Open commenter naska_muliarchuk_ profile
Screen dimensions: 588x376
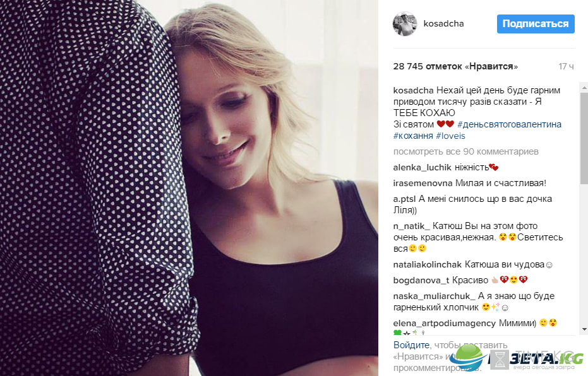coord(435,296)
